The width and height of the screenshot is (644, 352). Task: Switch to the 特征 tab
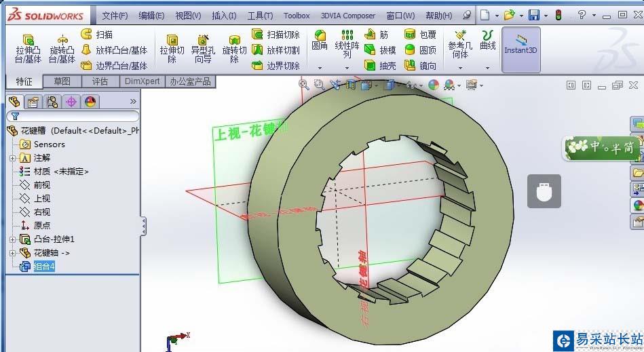[24, 81]
